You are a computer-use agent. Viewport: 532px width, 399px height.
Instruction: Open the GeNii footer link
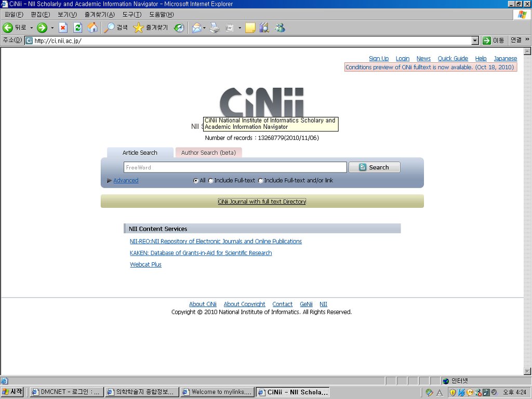click(x=306, y=304)
